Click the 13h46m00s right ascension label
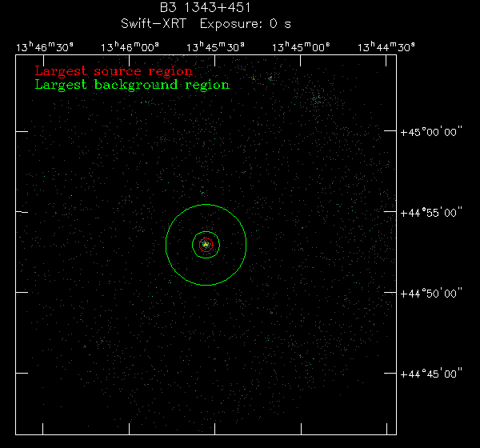Image resolution: width=480 pixels, height=448 pixels. pos(130,47)
